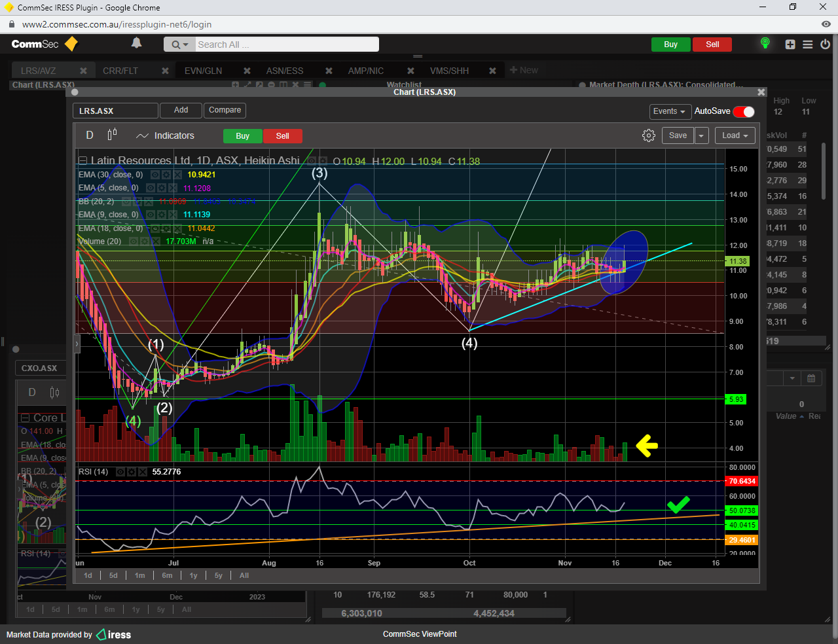This screenshot has height=644, width=838.
Task: Toggle visibility of EMA (30, close, 0)
Action: point(155,175)
